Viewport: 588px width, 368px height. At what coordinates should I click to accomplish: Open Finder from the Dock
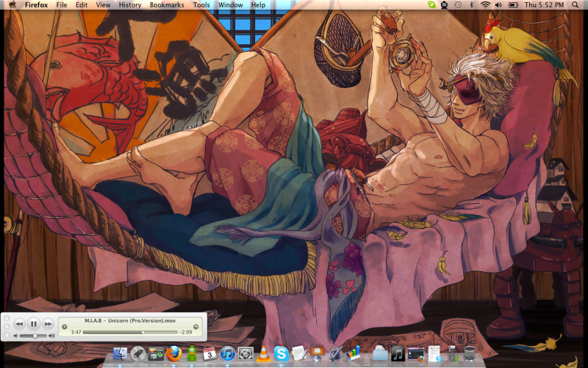(x=120, y=354)
